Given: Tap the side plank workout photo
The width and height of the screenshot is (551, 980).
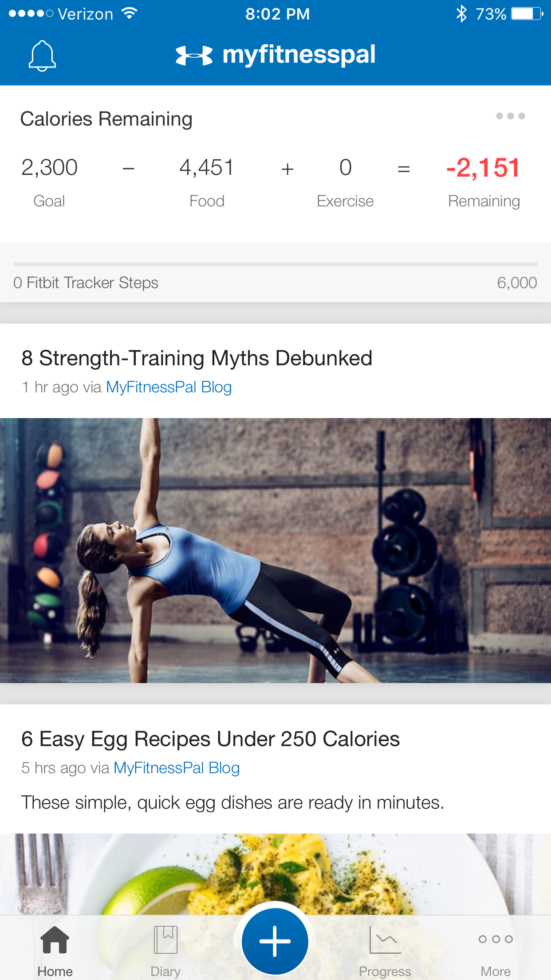Looking at the screenshot, I should 275,550.
